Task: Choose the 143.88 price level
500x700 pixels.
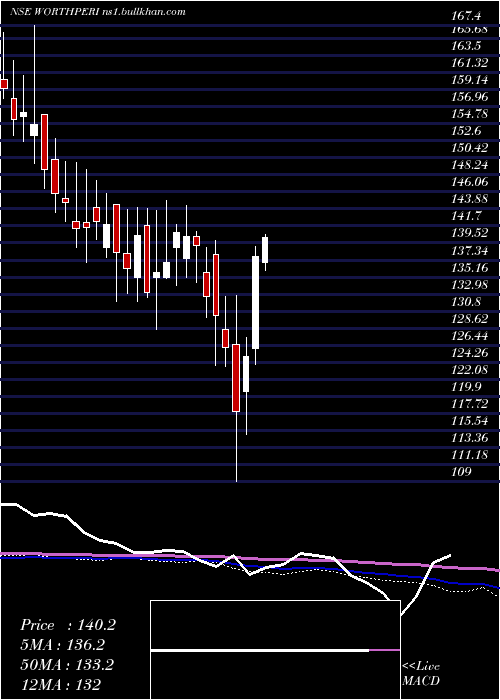Action: (x=470, y=199)
